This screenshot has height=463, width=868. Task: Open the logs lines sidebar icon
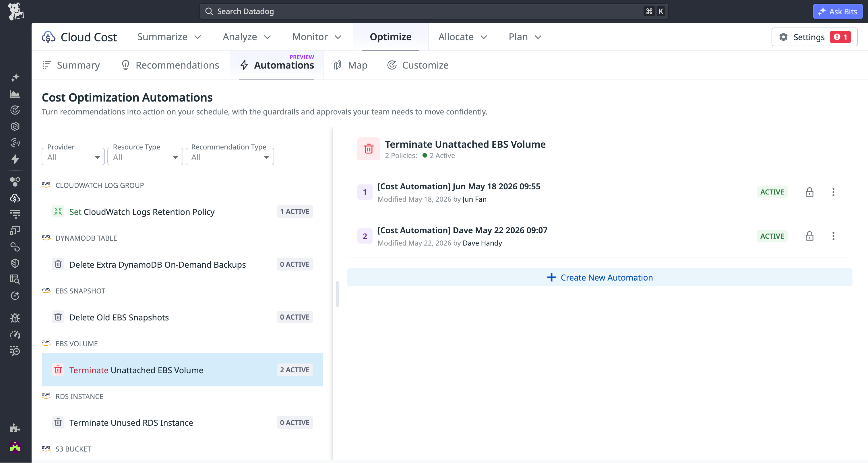pos(15,214)
